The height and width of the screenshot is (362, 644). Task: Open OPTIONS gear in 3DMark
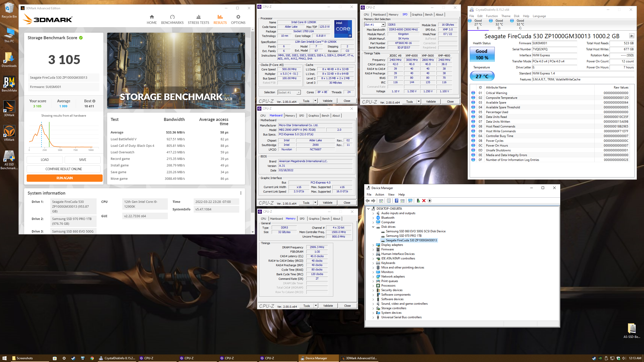point(238,20)
